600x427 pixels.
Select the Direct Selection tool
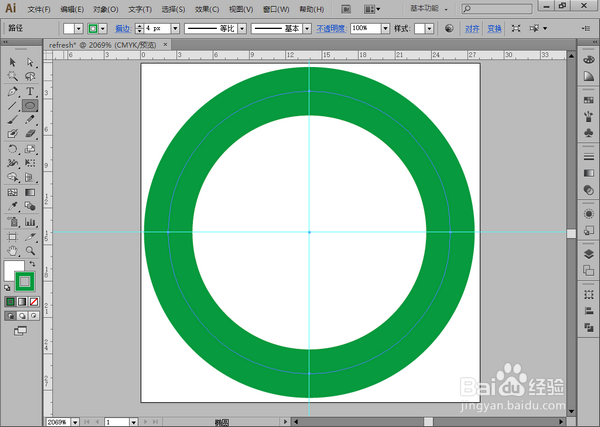pos(30,62)
